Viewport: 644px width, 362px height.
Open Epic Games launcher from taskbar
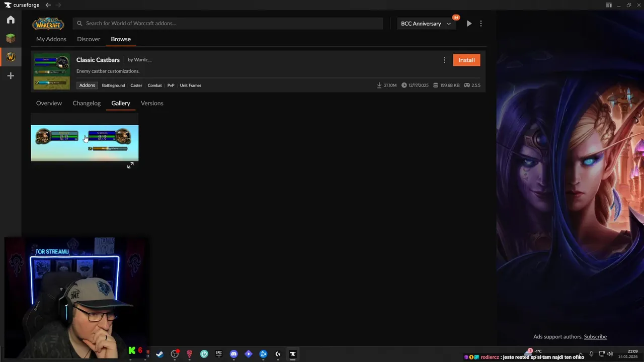point(219,354)
